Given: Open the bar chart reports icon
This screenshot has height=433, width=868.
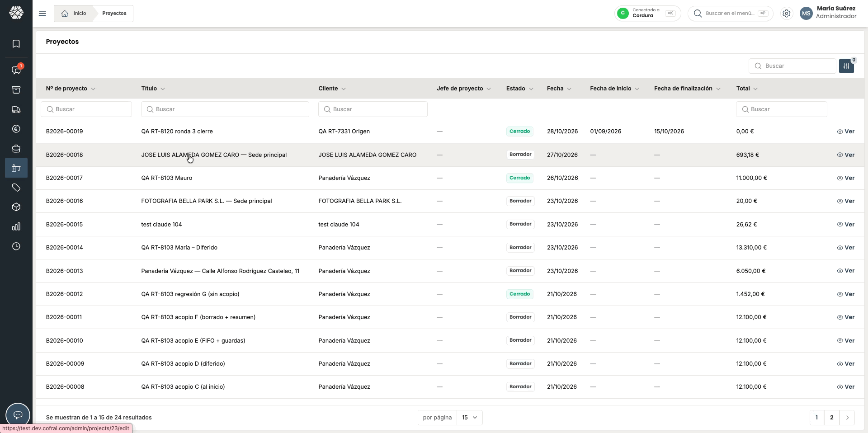Looking at the screenshot, I should pos(16,226).
